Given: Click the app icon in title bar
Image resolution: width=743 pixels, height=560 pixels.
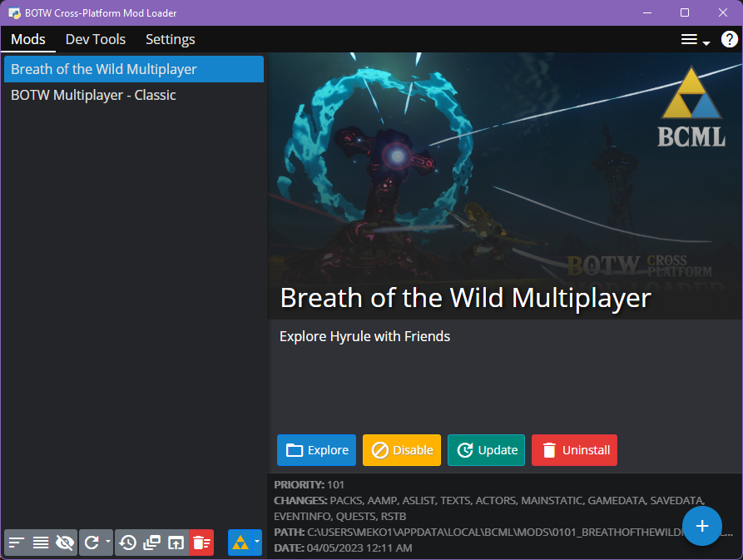Looking at the screenshot, I should [x=14, y=12].
